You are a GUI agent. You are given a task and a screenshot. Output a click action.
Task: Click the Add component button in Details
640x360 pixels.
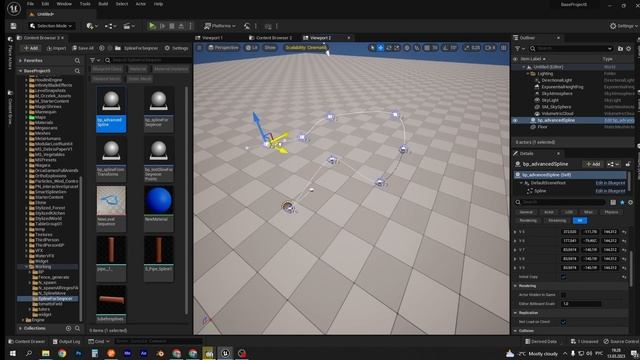pos(593,164)
